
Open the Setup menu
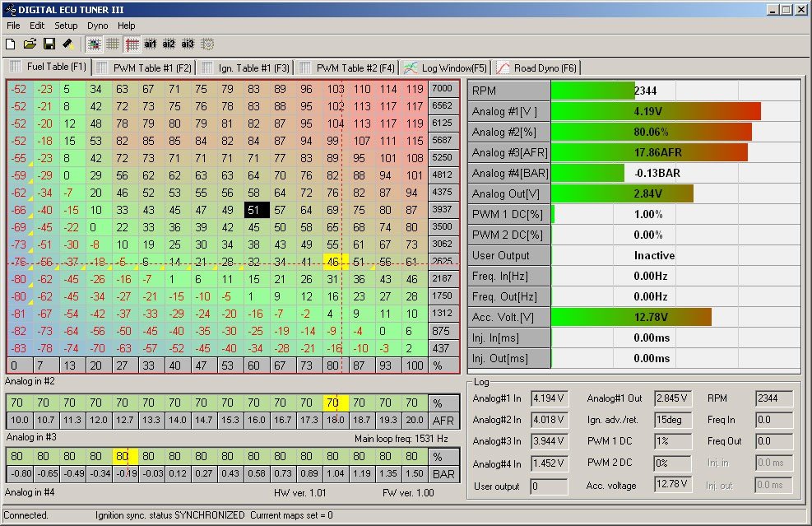[x=66, y=26]
